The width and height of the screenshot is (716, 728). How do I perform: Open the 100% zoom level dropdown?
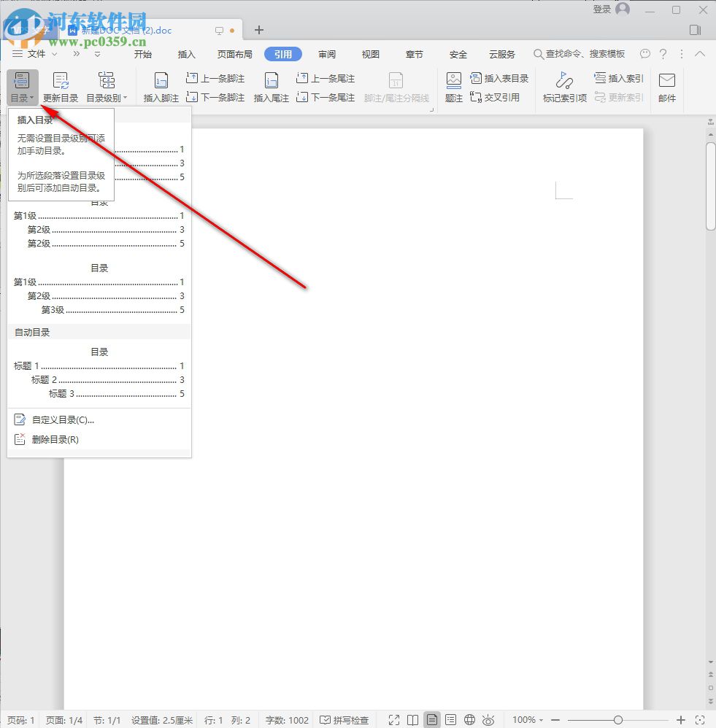528,720
